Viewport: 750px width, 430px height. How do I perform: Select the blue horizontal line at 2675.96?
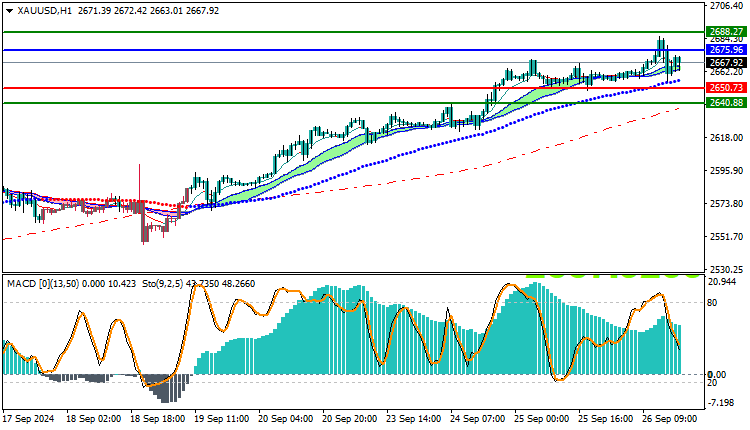354,50
